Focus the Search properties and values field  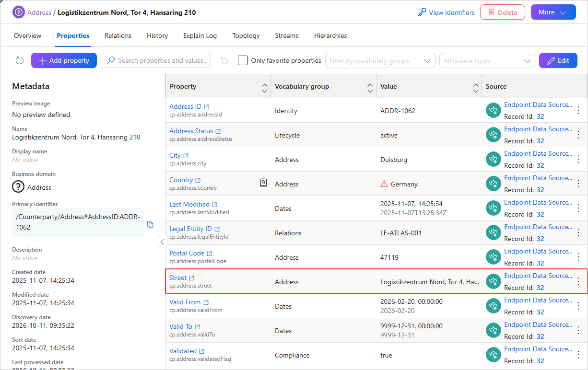156,60
